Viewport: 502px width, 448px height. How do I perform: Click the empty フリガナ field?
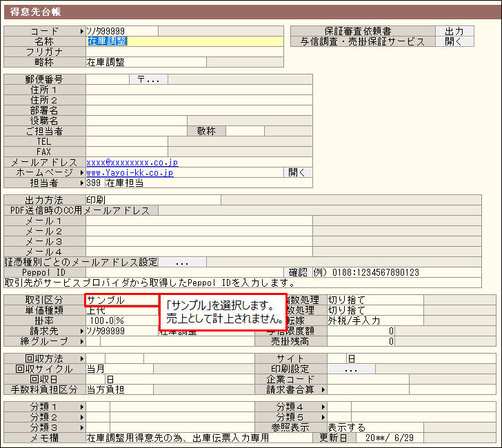click(x=185, y=52)
